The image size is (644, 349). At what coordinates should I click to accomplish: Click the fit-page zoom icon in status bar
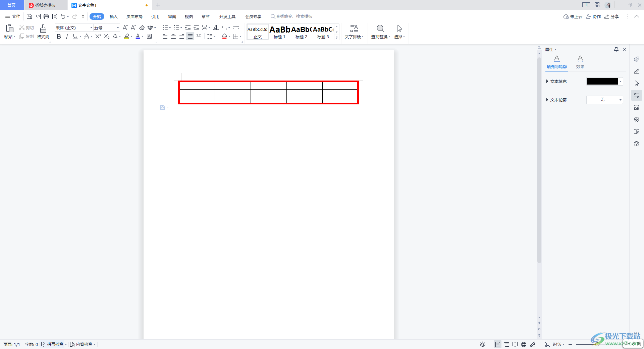(548, 344)
